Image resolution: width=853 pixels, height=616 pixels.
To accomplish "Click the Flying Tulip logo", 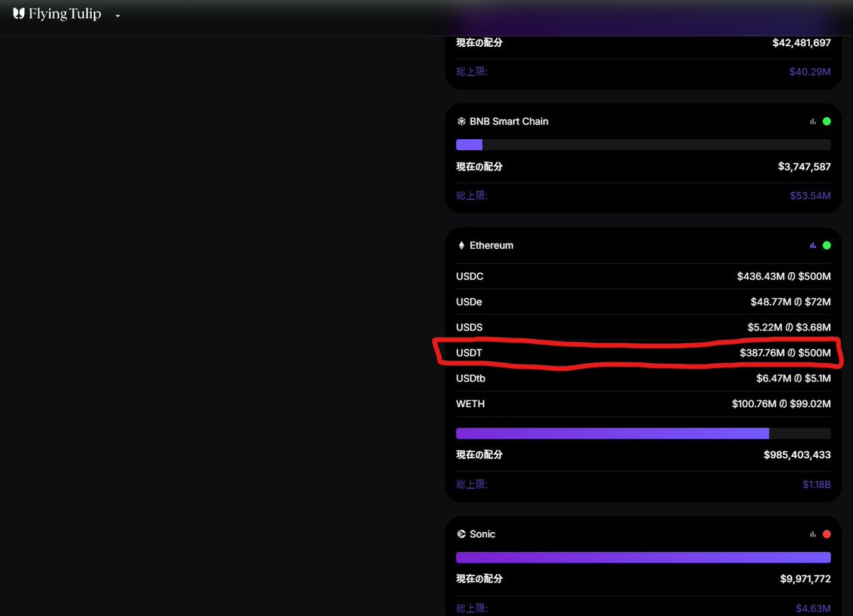I will [x=57, y=14].
